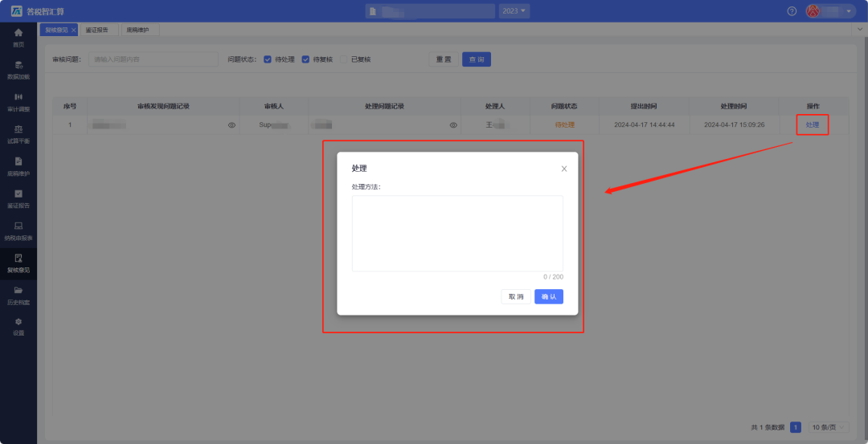Select 复核意见 in the sidebar
The width and height of the screenshot is (868, 444).
(x=18, y=263)
